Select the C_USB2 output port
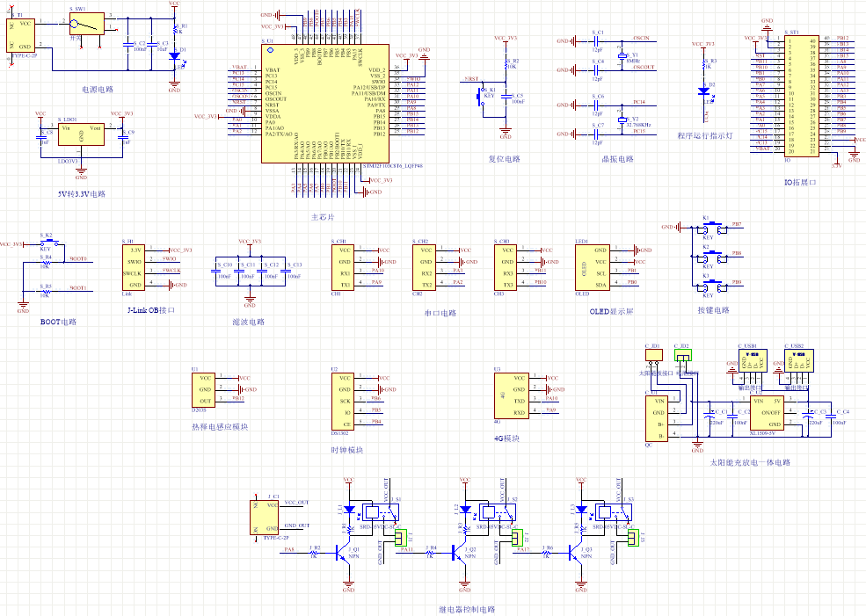The image size is (866, 616). click(798, 360)
